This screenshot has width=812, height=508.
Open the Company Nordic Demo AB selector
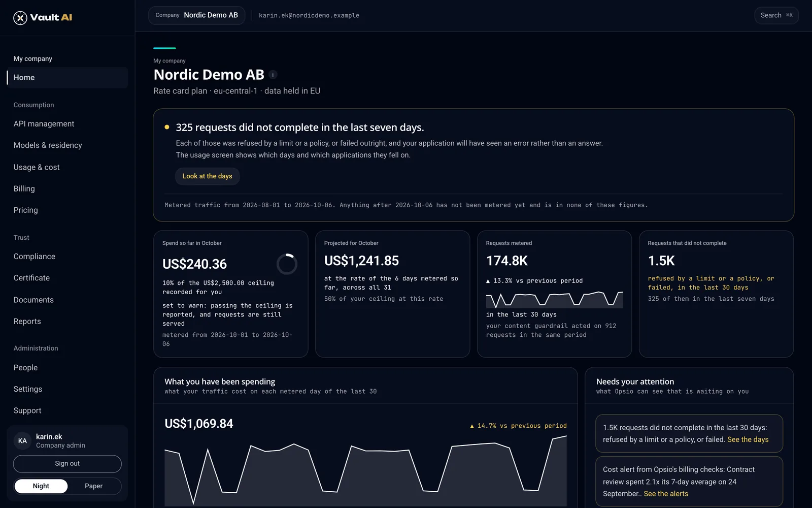[x=196, y=15]
